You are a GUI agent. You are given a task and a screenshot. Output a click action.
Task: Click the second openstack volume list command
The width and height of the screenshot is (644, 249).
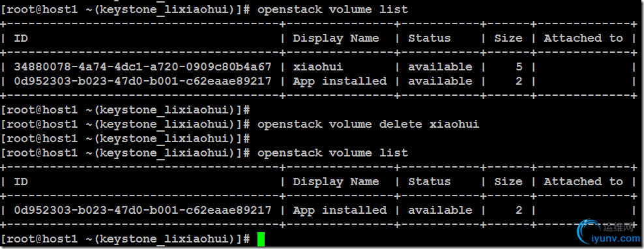click(332, 153)
